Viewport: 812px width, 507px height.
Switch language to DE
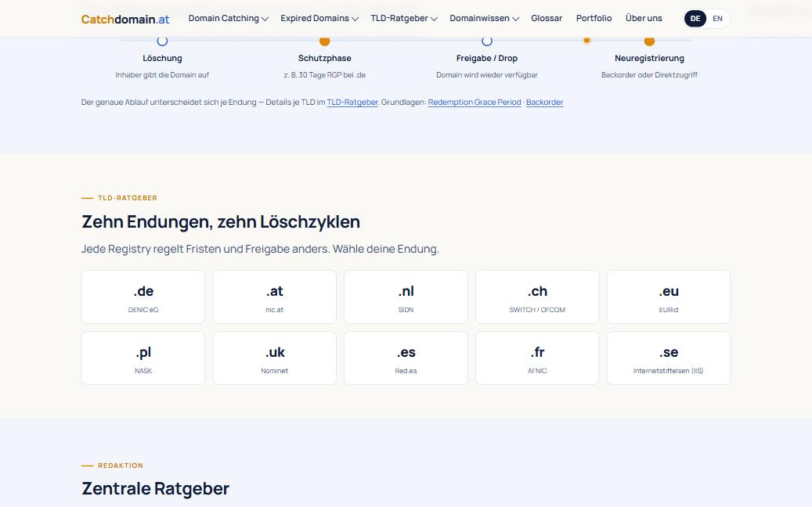tap(695, 19)
